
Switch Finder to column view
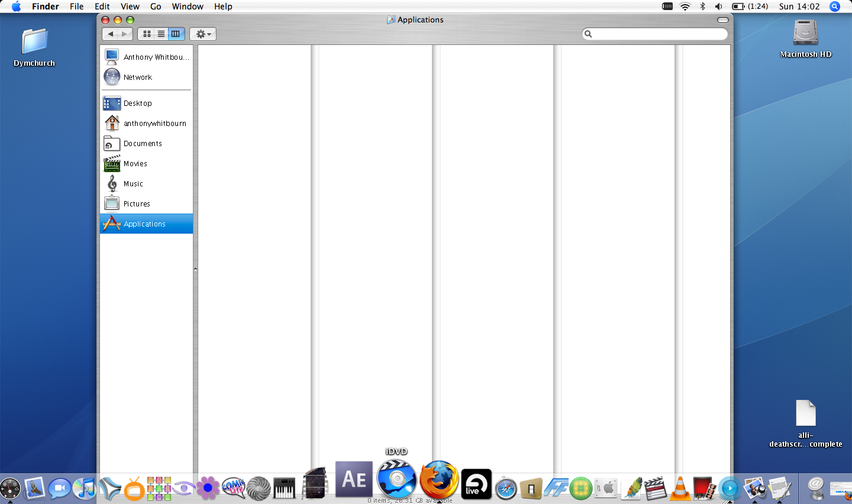(176, 34)
